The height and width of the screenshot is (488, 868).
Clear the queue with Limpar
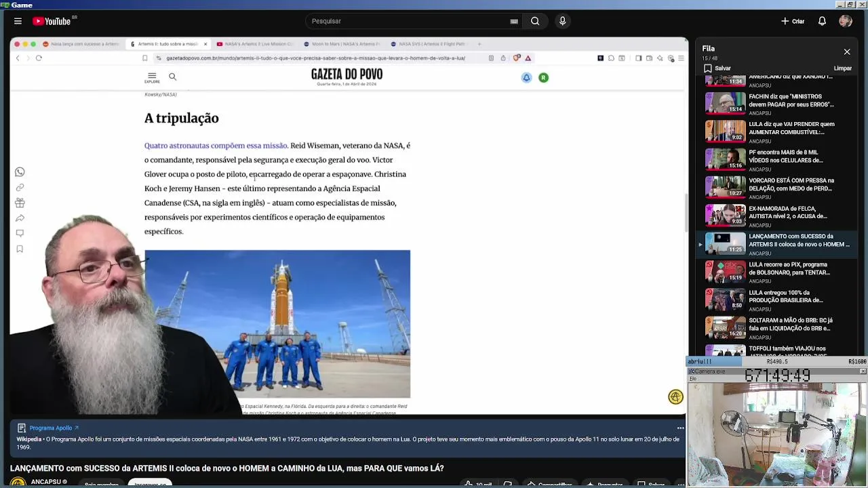(x=842, y=68)
